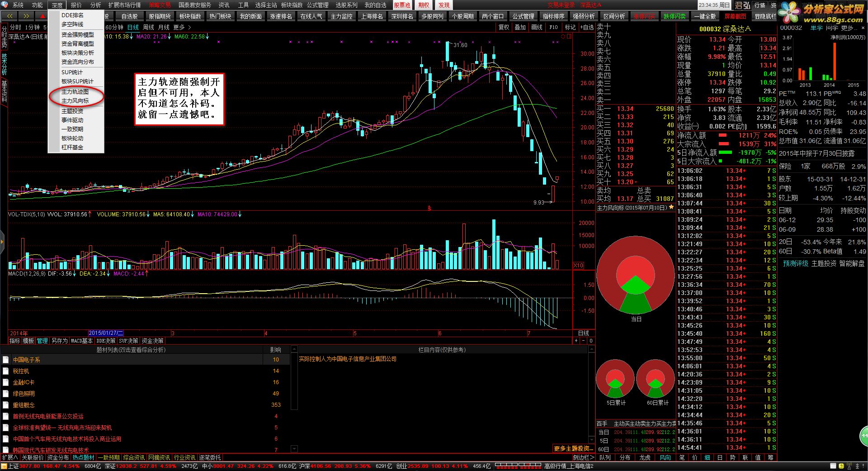Switch chart period to 日线

pyautogui.click(x=133, y=27)
